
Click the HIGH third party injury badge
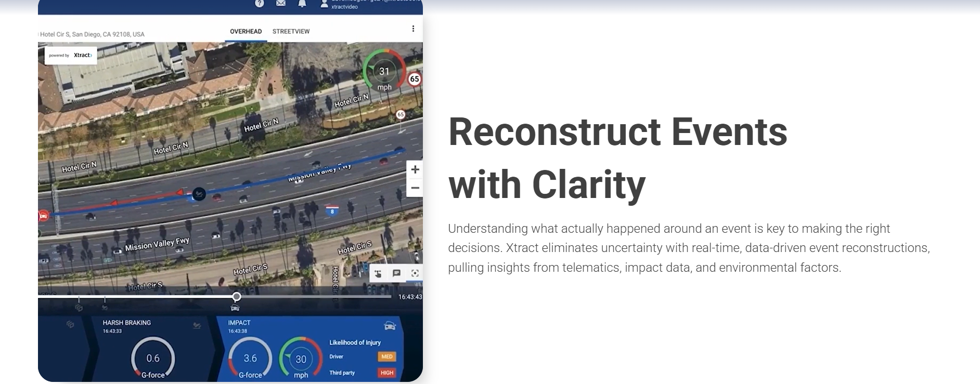pos(387,373)
